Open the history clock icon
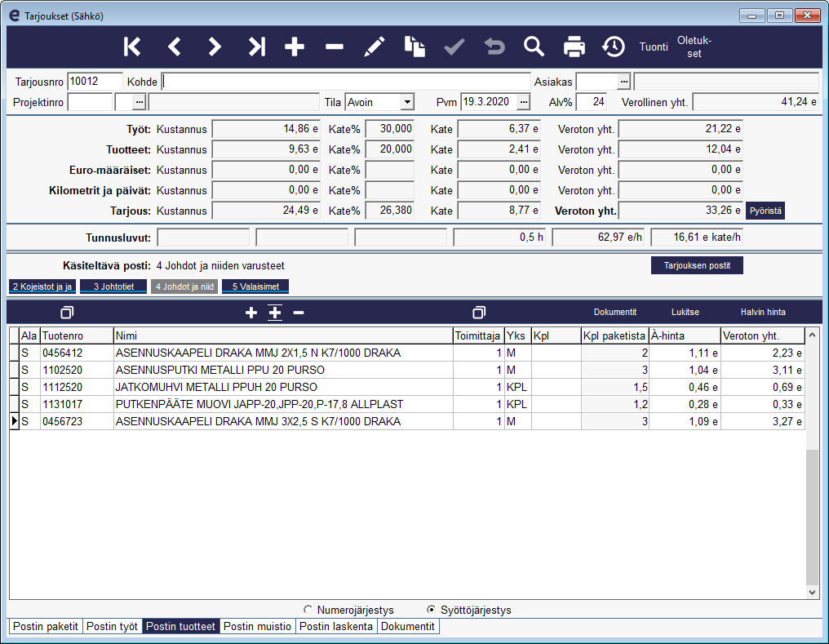Viewport: 829px width, 644px height. click(x=614, y=47)
